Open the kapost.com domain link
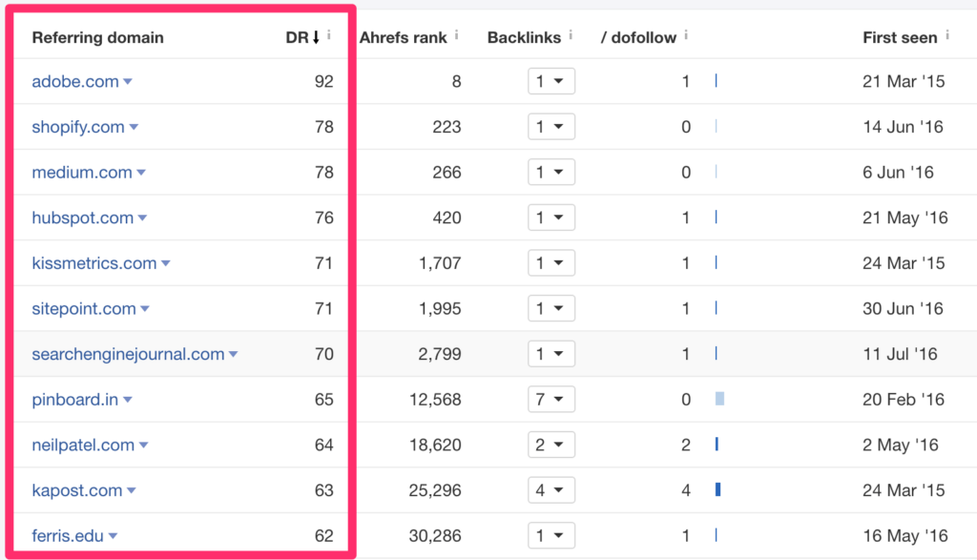Image resolution: width=977 pixels, height=560 pixels. coord(77,491)
